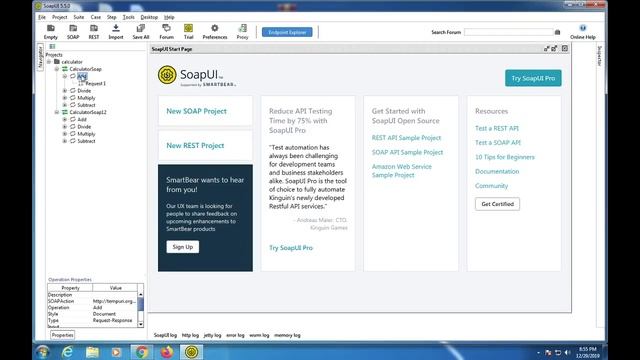Click the Get Certified button
Image resolution: width=640 pixels, height=360 pixels.
pyautogui.click(x=498, y=204)
